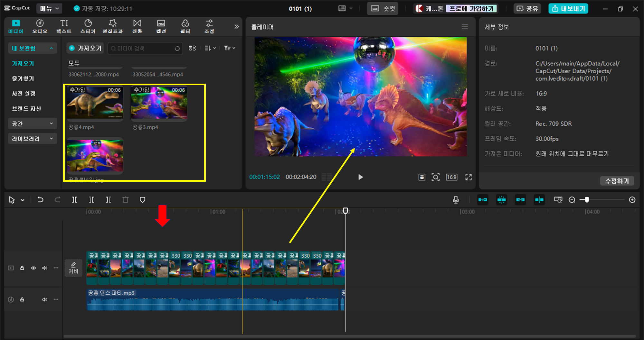Zoom in the timeline
The width and height of the screenshot is (644, 340).
tap(632, 200)
